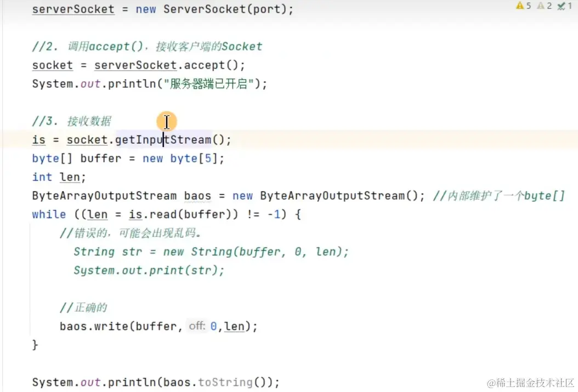Click the closing brace of the while loop

(x=35, y=345)
